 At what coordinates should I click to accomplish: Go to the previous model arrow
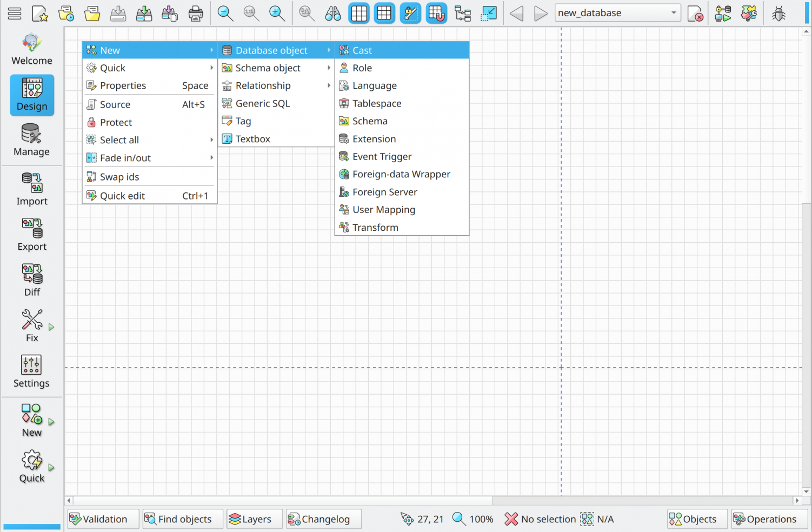(x=516, y=13)
